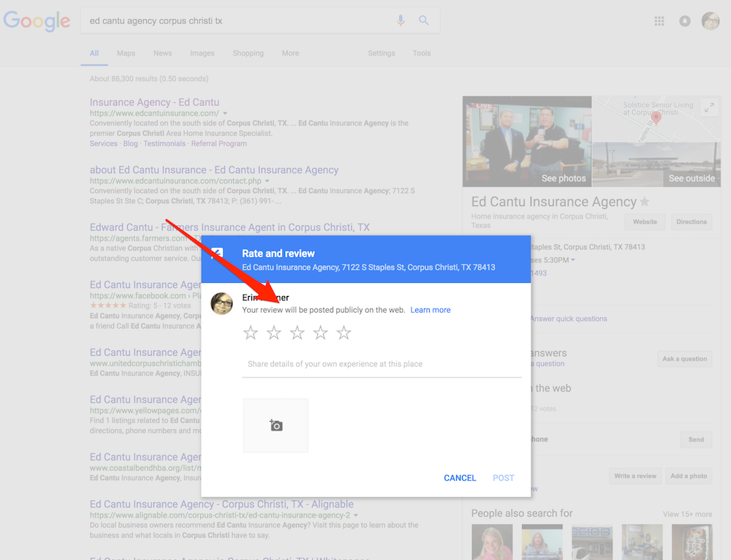Open the See outside street view thumbnail

coord(656,164)
